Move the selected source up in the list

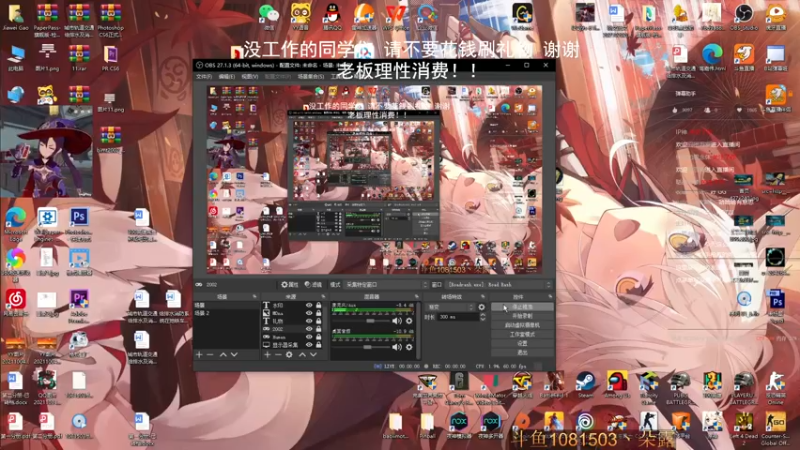(x=302, y=355)
